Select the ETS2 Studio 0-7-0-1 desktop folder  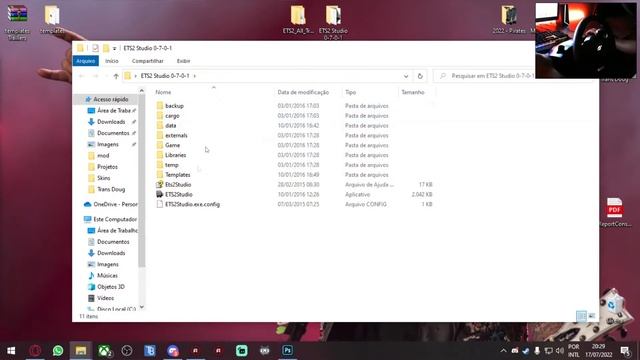pyautogui.click(x=333, y=22)
